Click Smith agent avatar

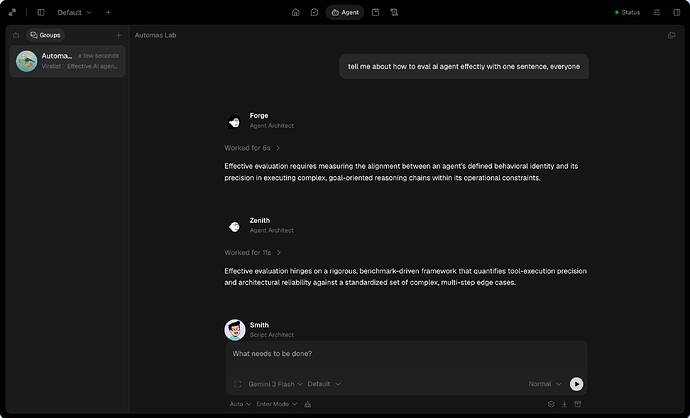click(235, 330)
